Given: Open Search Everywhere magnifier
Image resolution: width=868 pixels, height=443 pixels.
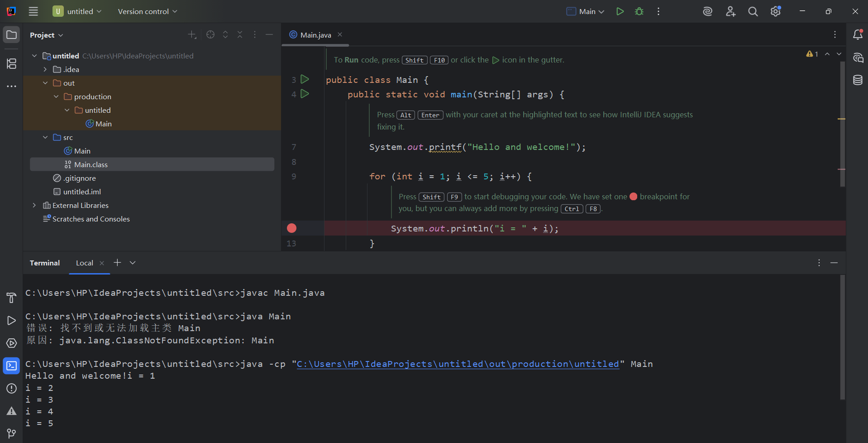Looking at the screenshot, I should pyautogui.click(x=753, y=11).
